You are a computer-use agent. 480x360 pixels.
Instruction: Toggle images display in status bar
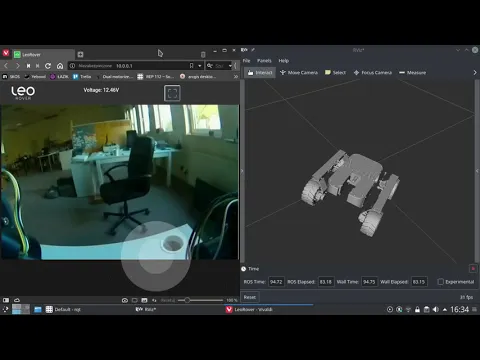pos(144,300)
